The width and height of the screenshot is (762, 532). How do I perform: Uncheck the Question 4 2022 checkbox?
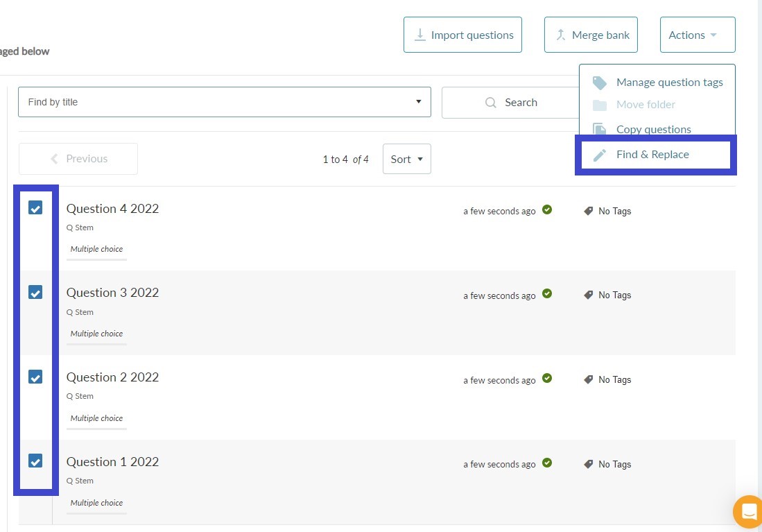(x=35, y=207)
